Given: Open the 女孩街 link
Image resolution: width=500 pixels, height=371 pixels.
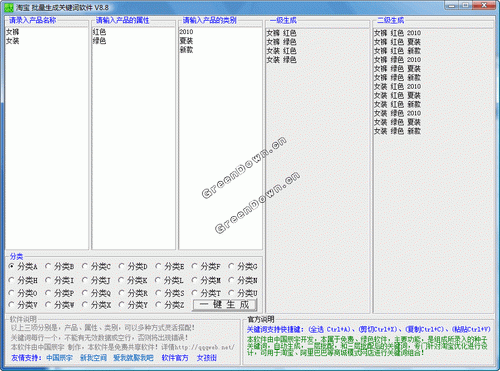Looking at the screenshot, I should 207,358.
